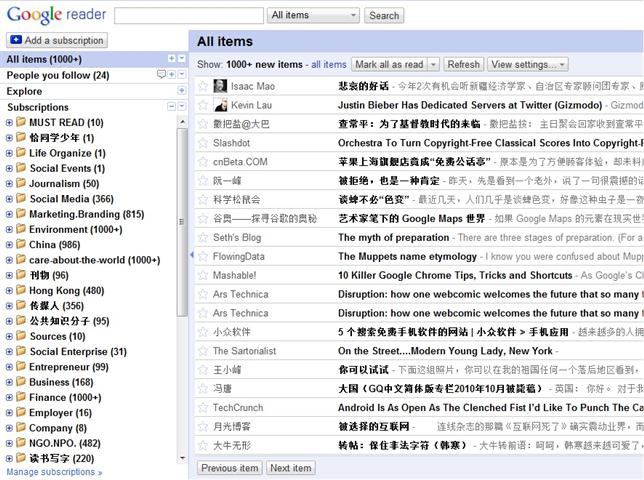Star the Mashable Chrome tips item
Viewport: 644px width, 480px height.
pyautogui.click(x=203, y=275)
